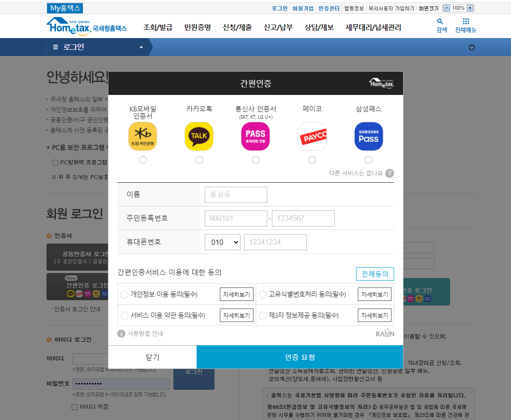This screenshot has height=420, width=511.
Task: Click the 전체동의 button
Action: (375, 274)
